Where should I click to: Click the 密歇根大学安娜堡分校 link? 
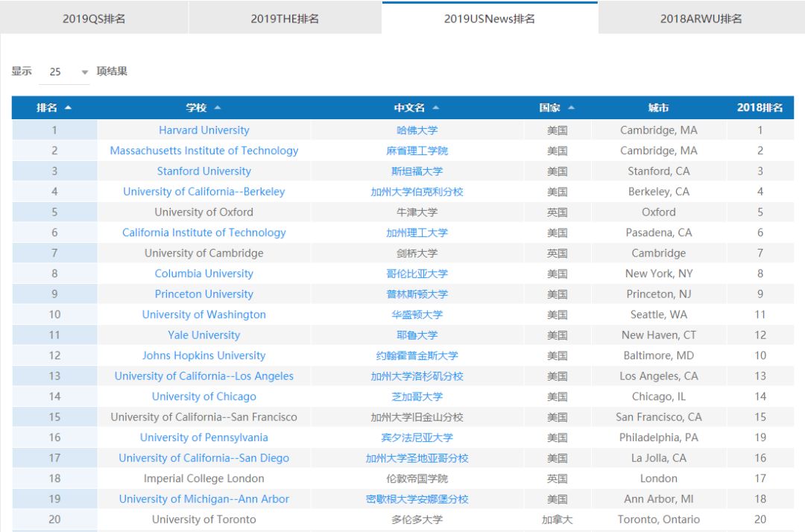[x=417, y=500]
